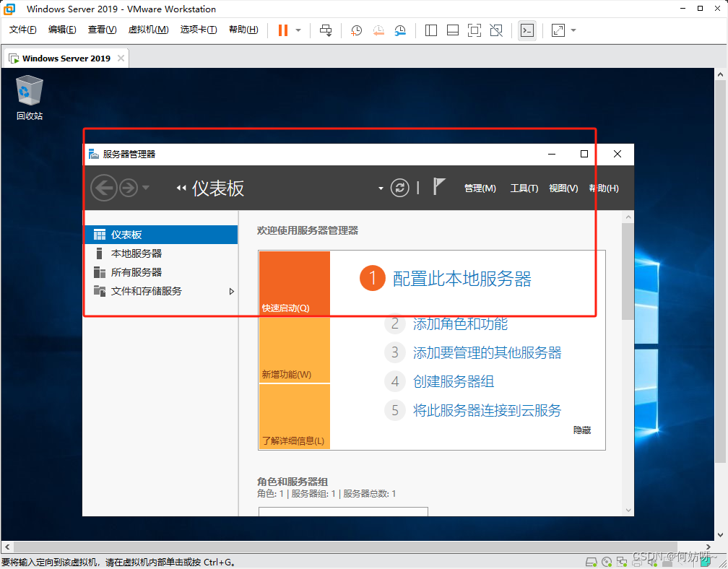This screenshot has height=569, width=728.
Task: Click Send Ctrl+Alt+Del toolbar icon
Action: point(326,30)
